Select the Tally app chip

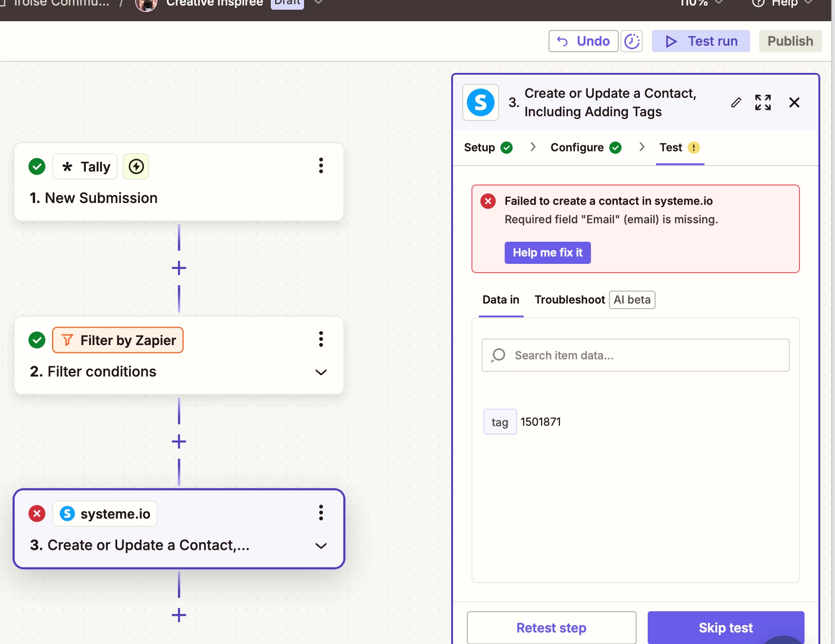tap(85, 167)
